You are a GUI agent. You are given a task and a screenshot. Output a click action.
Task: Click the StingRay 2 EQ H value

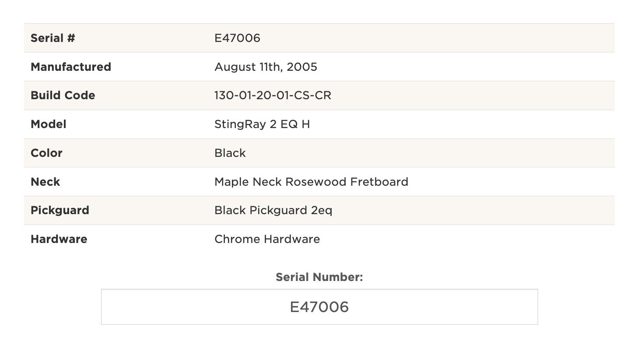262,124
